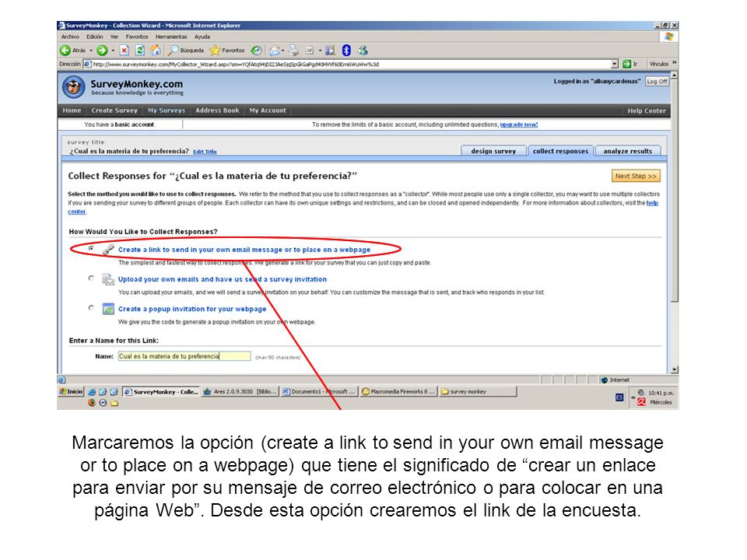Click the Upload your own emails option title
The height and width of the screenshot is (560, 747).
click(223, 279)
